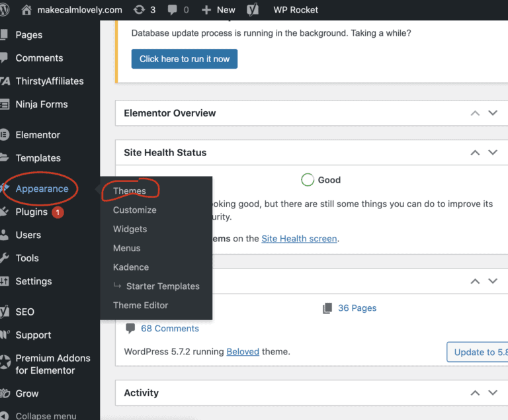Click the Tools wrench icon
Screen dimensions: 508x420
pos(4,258)
